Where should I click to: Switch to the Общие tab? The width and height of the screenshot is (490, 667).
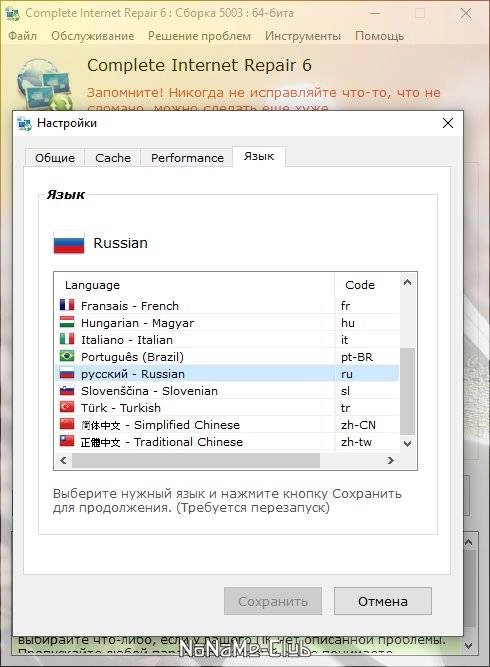click(x=55, y=158)
